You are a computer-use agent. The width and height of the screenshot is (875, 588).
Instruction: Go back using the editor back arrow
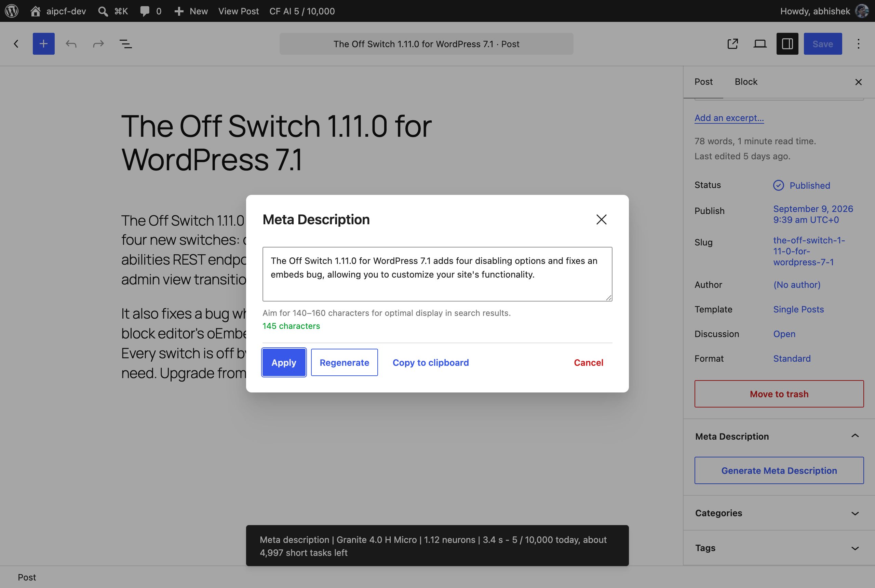(16, 44)
